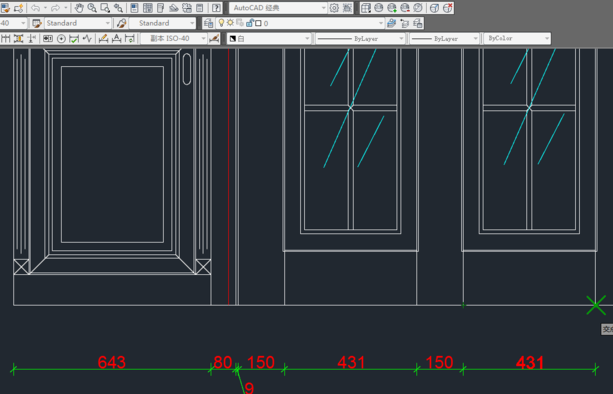Viewport: 613px width, 394px height.
Task: Open the Help question mark icon
Action: point(216,7)
